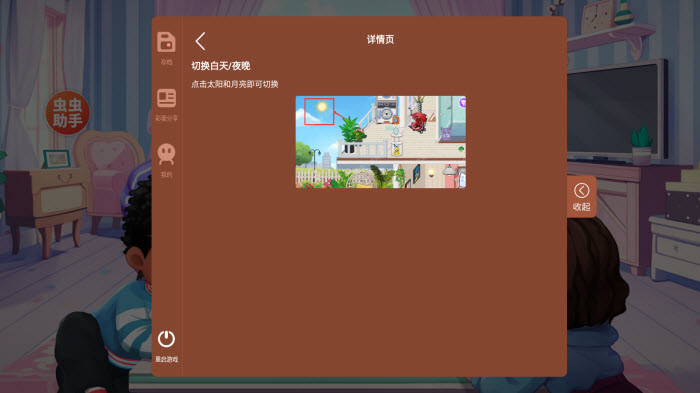Click the circled arrow above 收起
The image size is (700, 393).
[x=581, y=191]
